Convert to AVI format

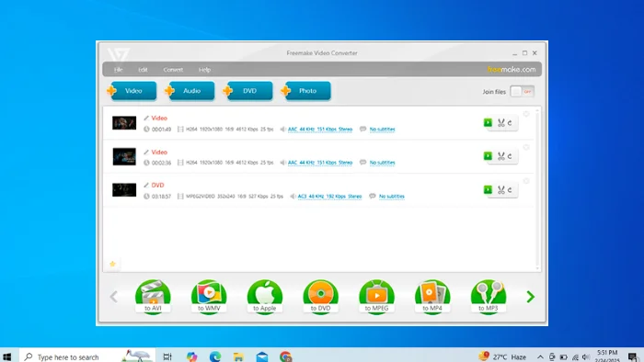(153, 297)
